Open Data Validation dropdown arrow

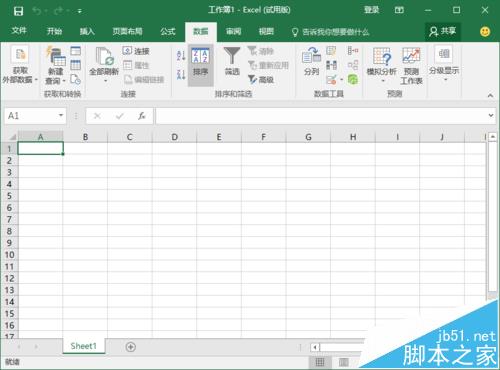coord(341,80)
